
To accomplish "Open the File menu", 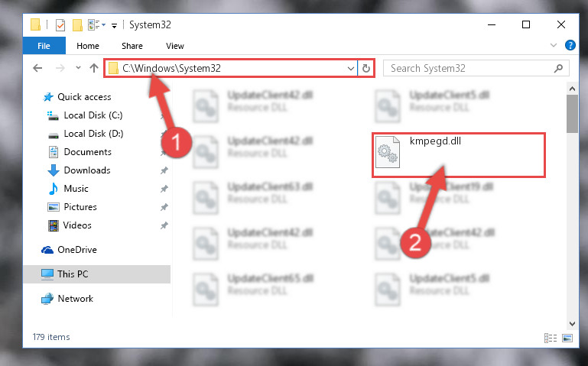I will point(44,46).
